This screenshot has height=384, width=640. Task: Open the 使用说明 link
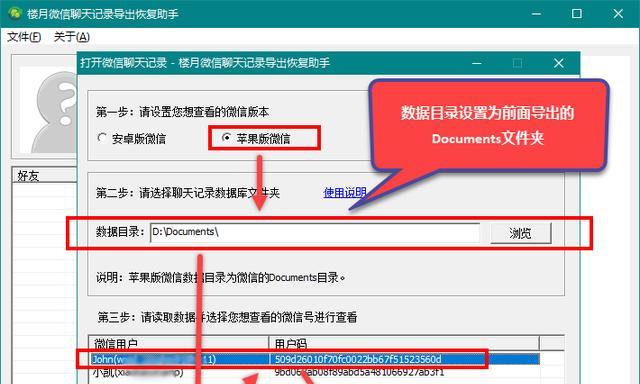click(x=345, y=193)
